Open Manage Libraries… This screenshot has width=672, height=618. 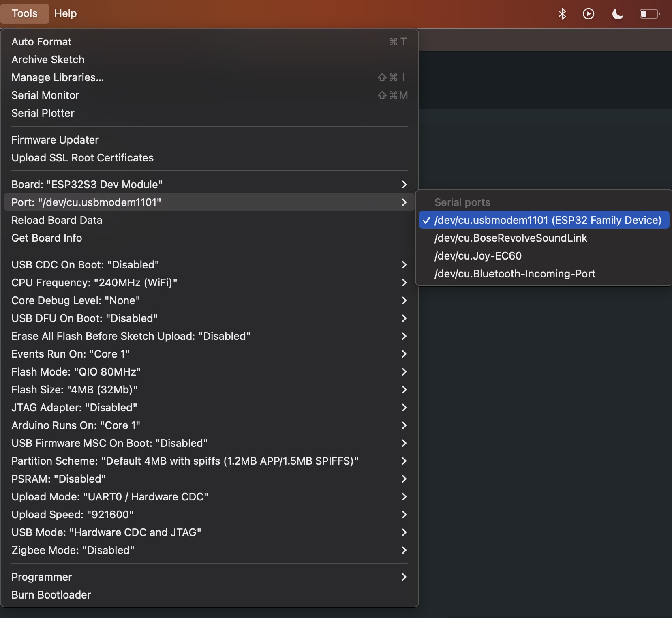(x=210, y=77)
